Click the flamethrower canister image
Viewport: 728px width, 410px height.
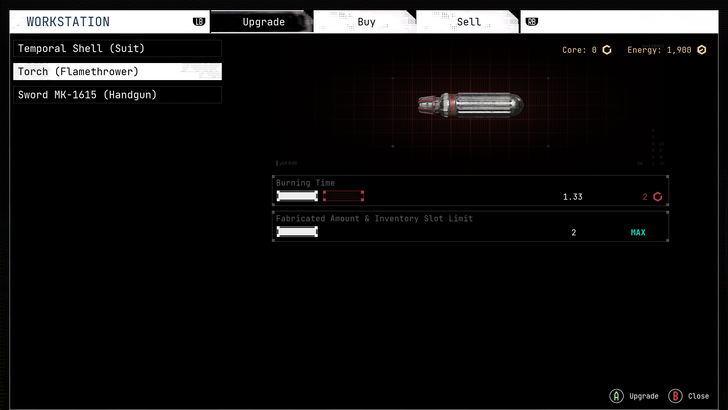point(470,103)
